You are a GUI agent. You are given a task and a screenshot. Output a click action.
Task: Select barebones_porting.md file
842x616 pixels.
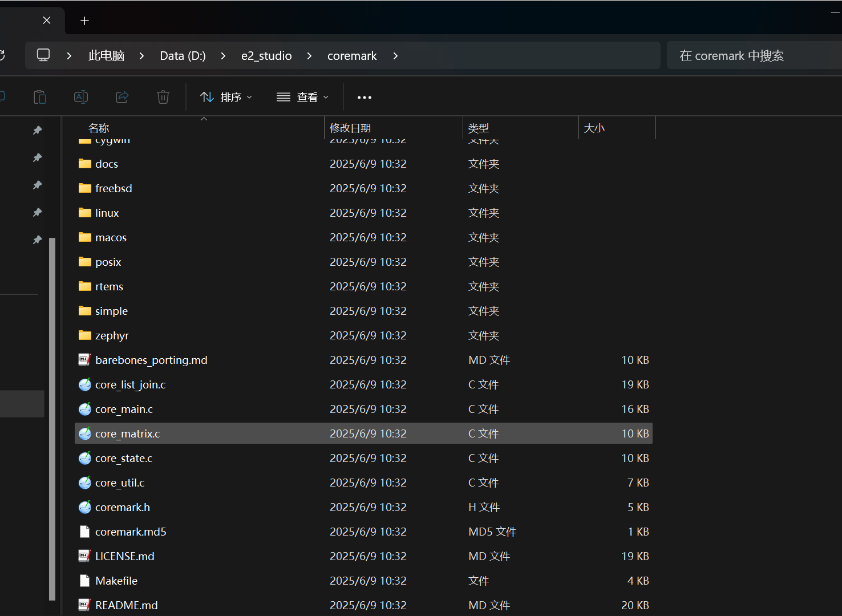[x=151, y=360]
